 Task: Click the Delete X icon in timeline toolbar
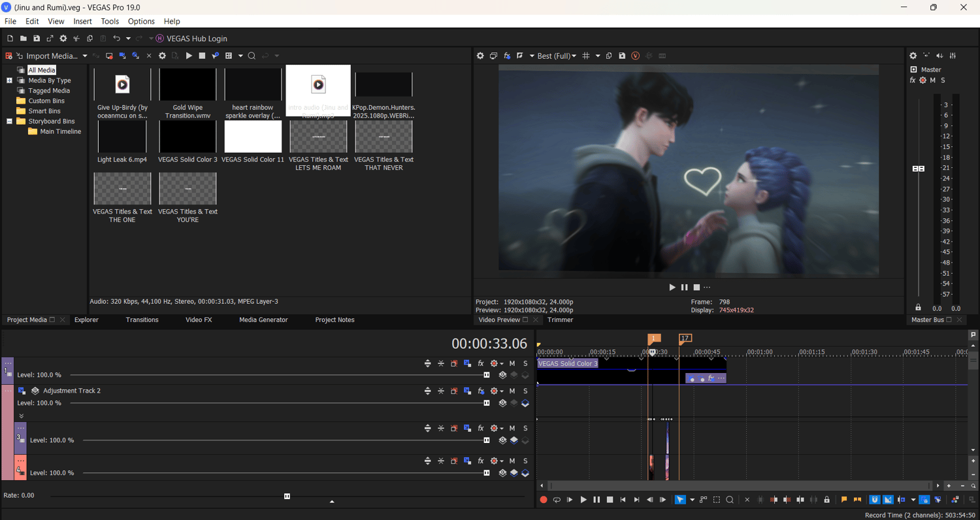tap(747, 500)
